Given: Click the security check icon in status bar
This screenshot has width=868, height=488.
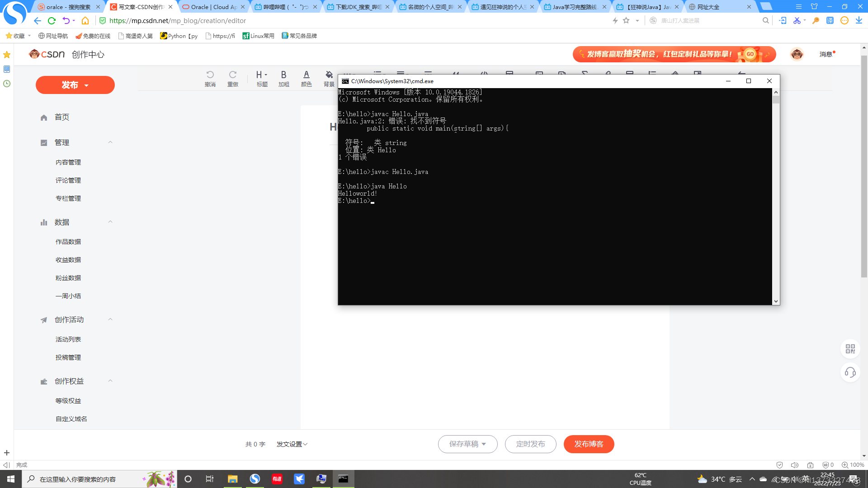Looking at the screenshot, I should click(x=779, y=465).
